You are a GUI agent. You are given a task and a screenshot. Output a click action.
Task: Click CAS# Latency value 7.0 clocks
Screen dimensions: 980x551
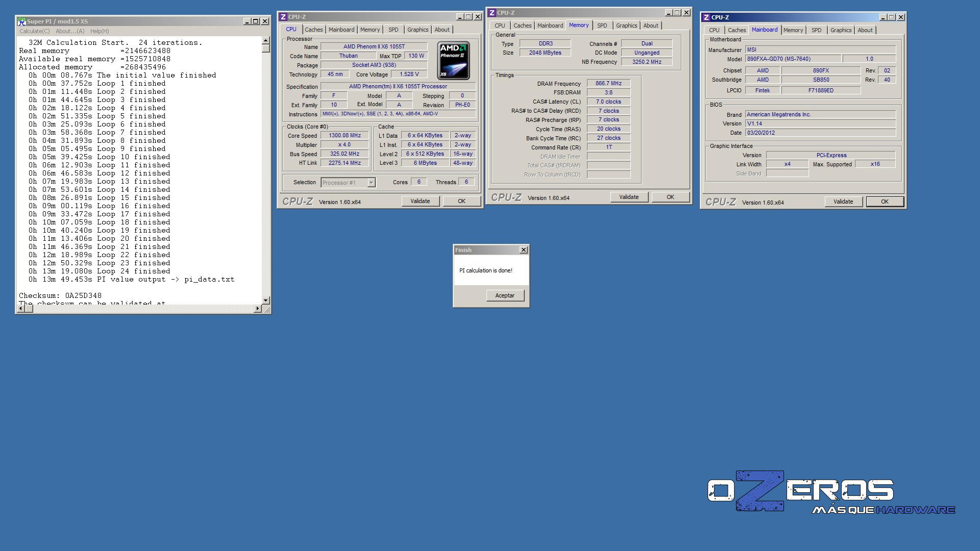tap(608, 102)
